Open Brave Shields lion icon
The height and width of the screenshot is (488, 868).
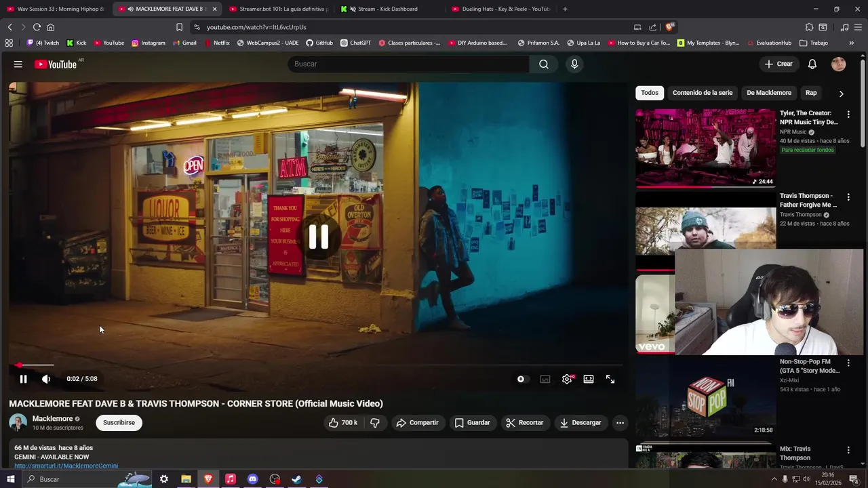pyautogui.click(x=669, y=27)
